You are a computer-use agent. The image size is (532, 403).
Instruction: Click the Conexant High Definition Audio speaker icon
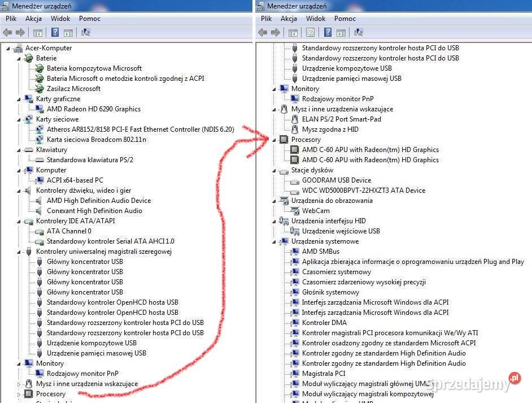(40, 211)
